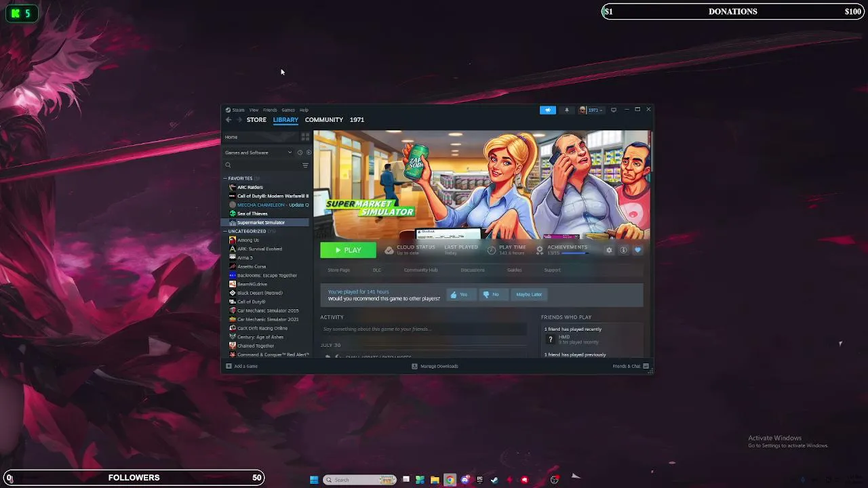Click the Play Time clock icon
Viewport: 868px width, 488px height.
pyautogui.click(x=492, y=250)
